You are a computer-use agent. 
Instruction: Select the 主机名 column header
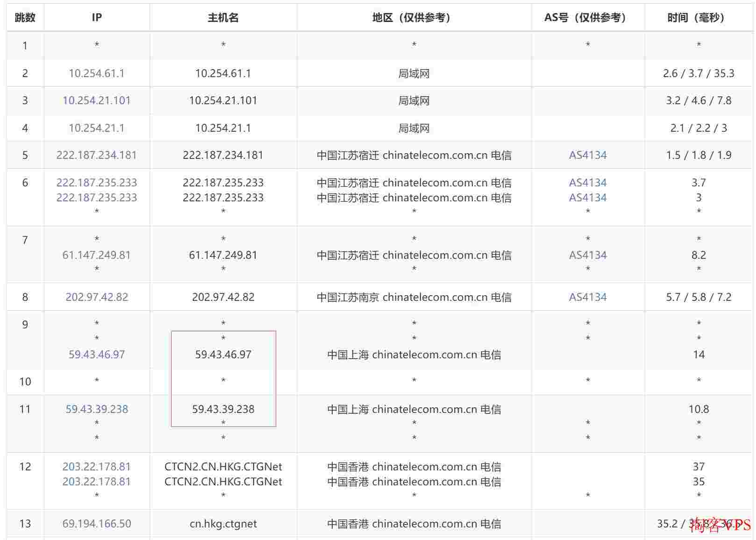pyautogui.click(x=223, y=18)
